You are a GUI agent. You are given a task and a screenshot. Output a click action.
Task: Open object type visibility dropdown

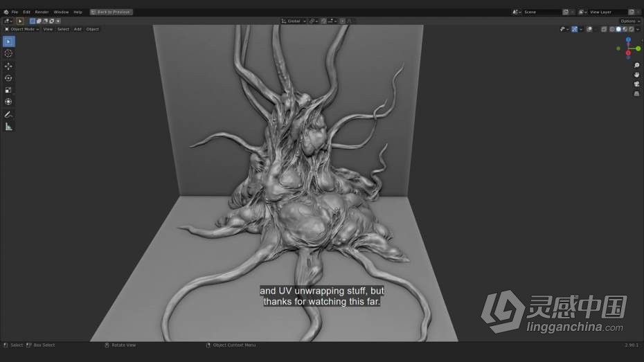tap(564, 29)
